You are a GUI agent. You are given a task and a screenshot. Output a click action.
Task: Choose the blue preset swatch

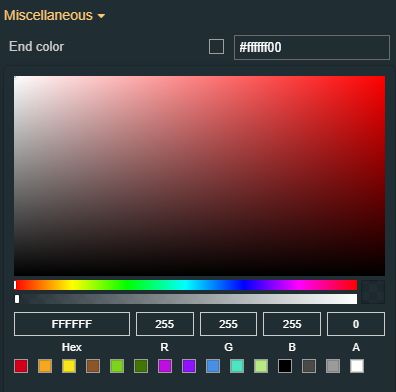pos(213,366)
